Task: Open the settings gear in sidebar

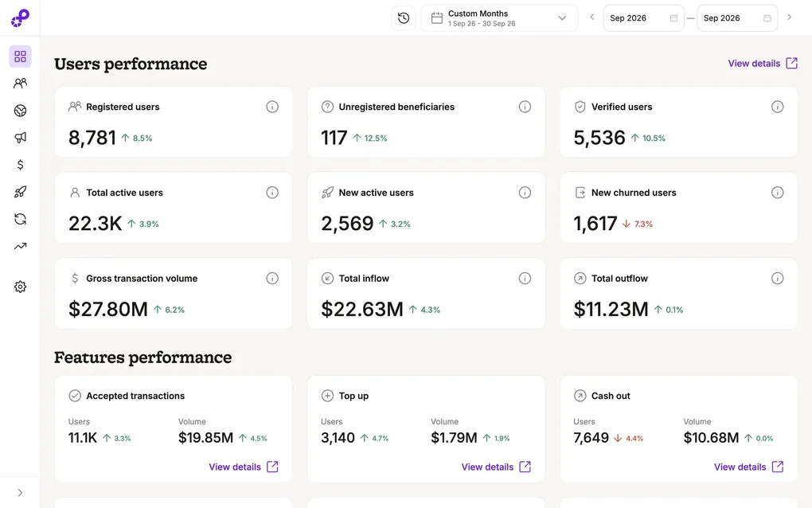Action: [20, 287]
